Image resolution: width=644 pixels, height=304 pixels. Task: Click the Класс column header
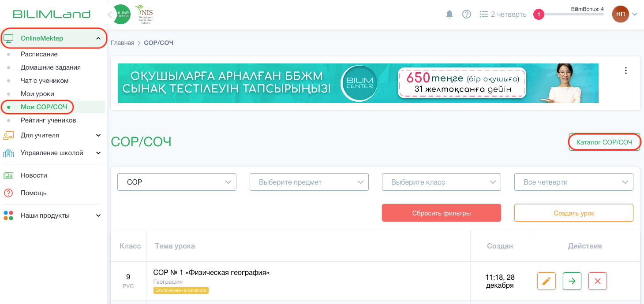[130, 246]
